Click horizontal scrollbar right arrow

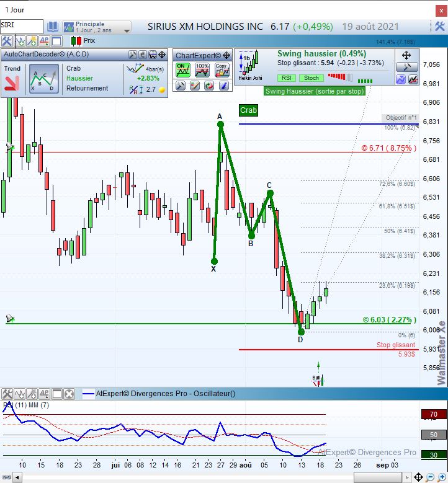tap(408, 478)
